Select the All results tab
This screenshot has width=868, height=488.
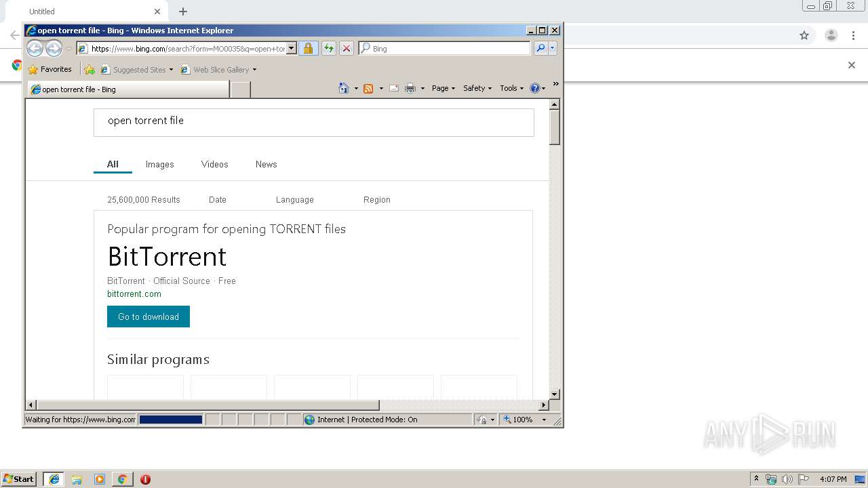(113, 164)
